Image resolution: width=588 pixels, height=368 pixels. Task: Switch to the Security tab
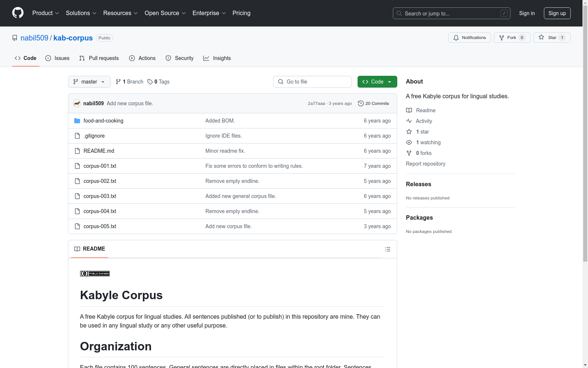179,58
